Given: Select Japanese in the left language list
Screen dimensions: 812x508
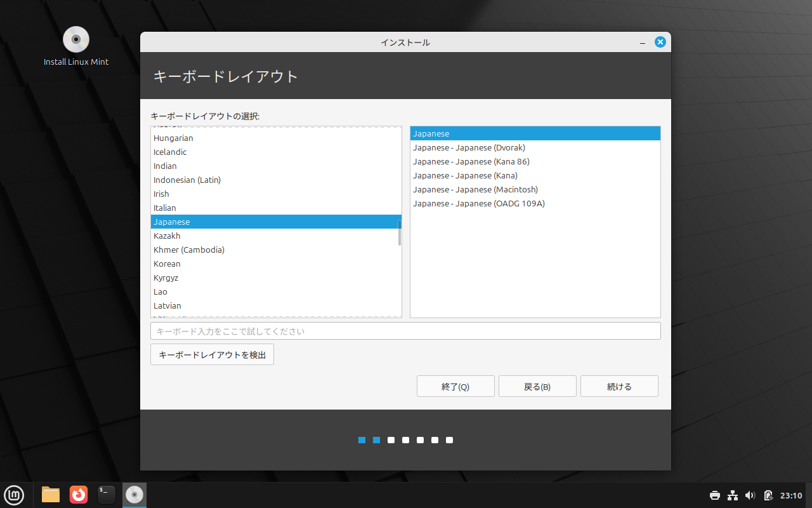Looking at the screenshot, I should click(x=276, y=222).
